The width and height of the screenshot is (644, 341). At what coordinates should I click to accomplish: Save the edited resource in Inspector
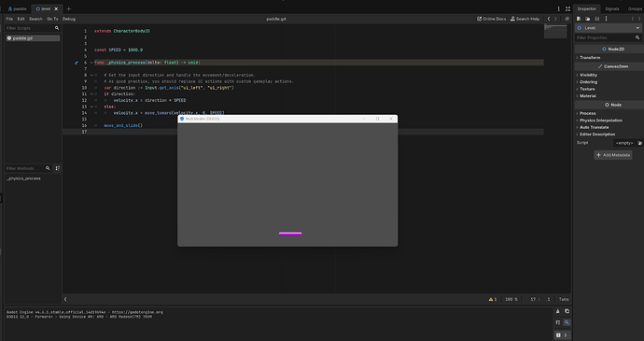pos(597,19)
